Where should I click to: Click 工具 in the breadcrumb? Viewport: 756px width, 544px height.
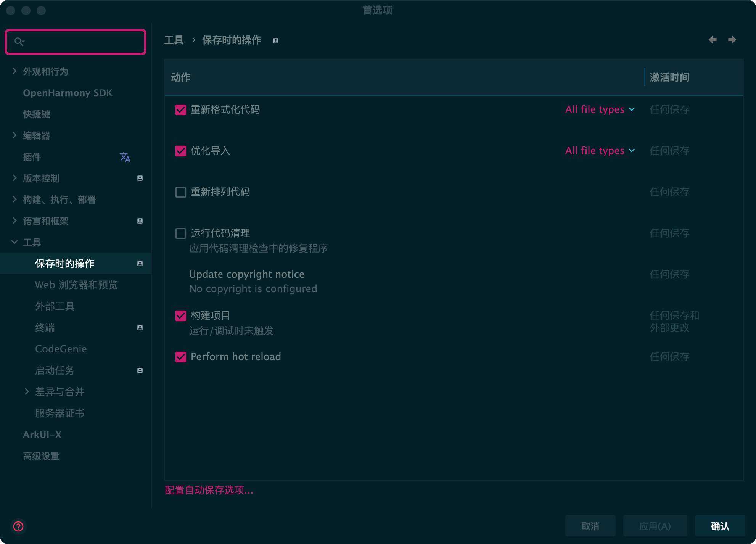coord(174,40)
